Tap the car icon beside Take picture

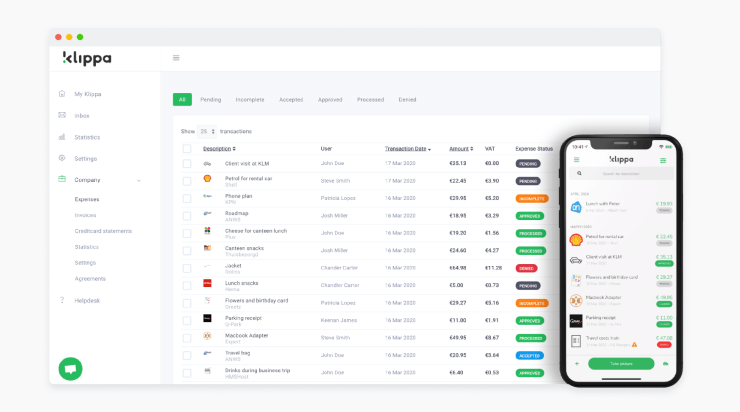(665, 364)
